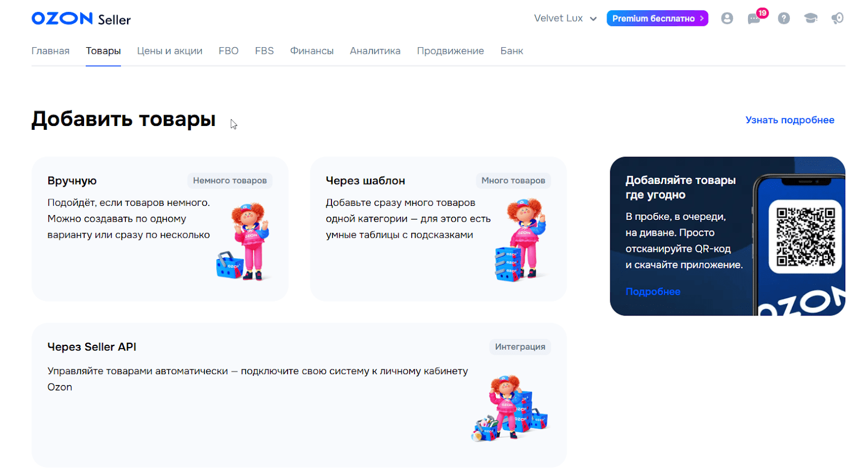Click the OZON Seller logo
The width and height of the screenshot is (868, 473).
(81, 18)
